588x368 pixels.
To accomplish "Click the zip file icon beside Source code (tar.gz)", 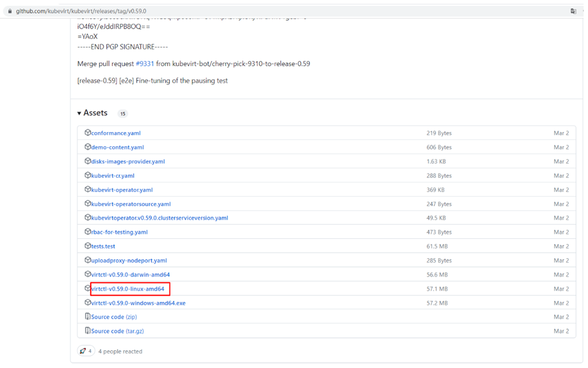I will [x=88, y=331].
